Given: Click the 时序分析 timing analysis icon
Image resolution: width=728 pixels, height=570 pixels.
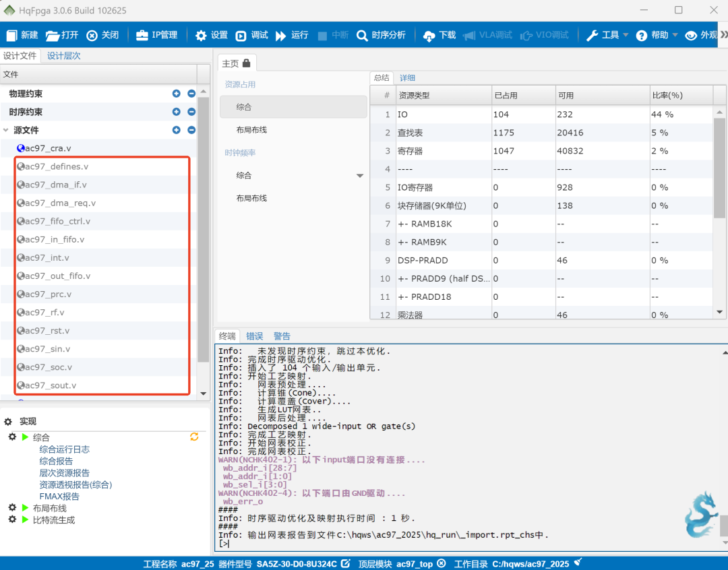Looking at the screenshot, I should pos(362,35).
